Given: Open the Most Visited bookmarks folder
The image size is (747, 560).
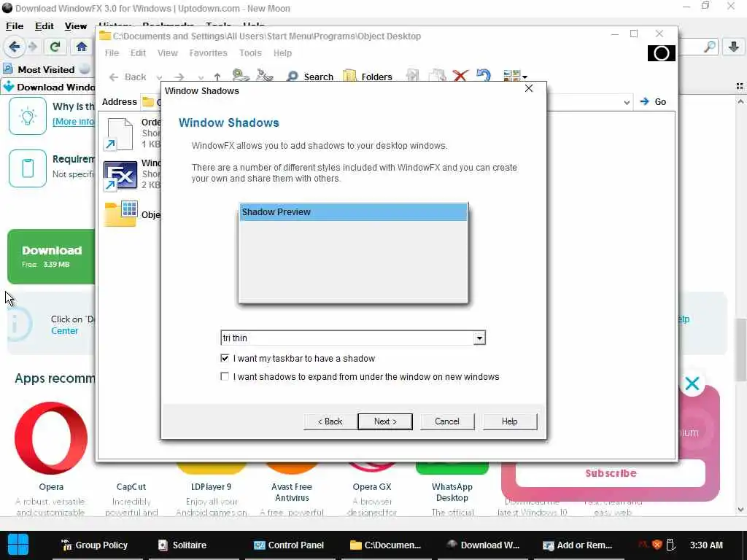Looking at the screenshot, I should [39, 69].
